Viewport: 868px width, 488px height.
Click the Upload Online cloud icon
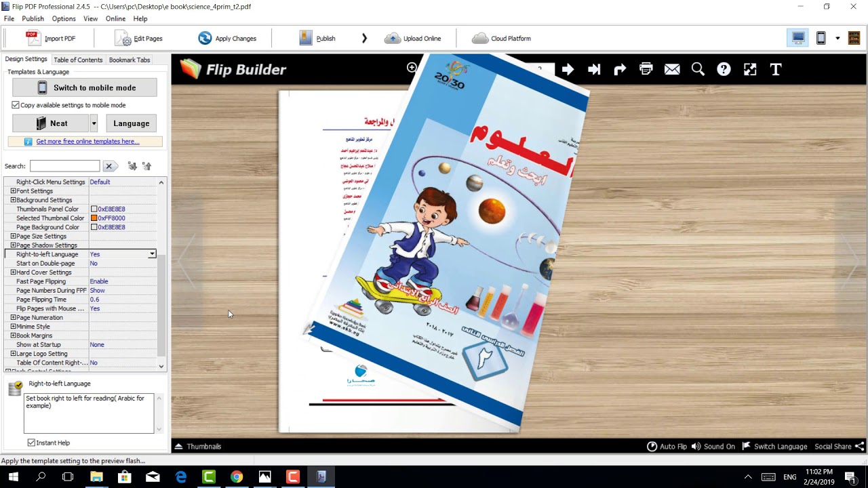click(393, 39)
